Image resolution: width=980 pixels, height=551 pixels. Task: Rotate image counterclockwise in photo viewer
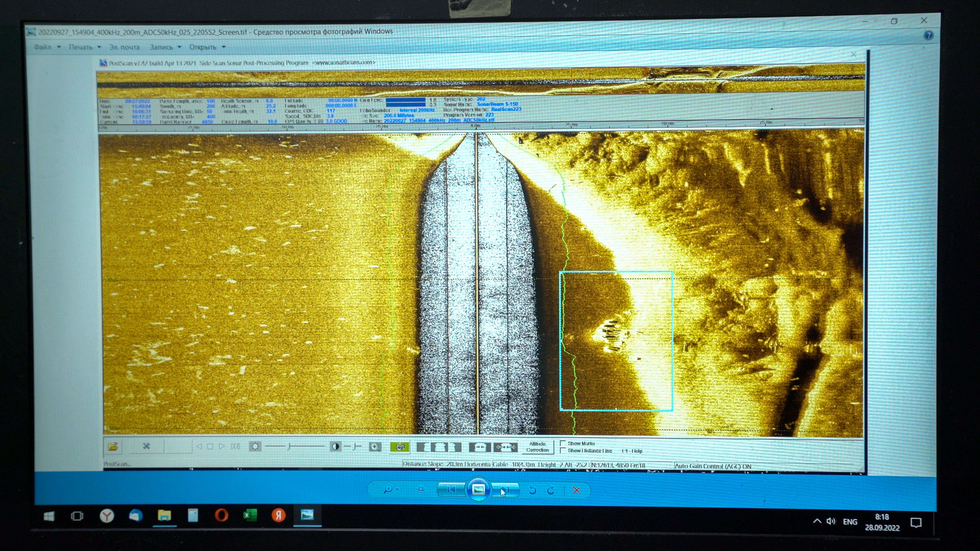pos(532,490)
